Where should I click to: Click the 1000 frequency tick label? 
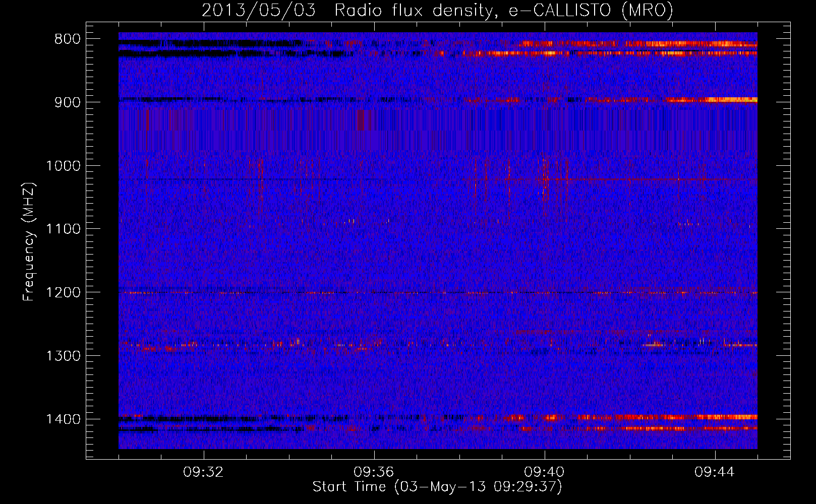point(63,166)
